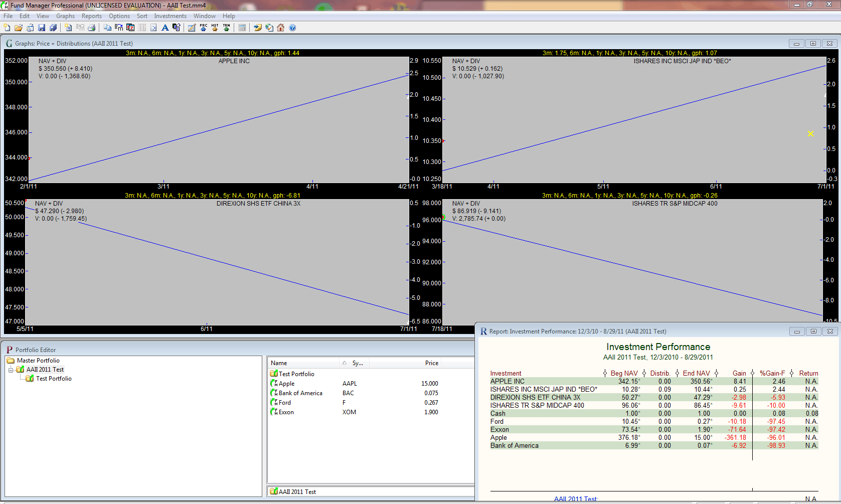Click the Save floppy disk icon

[x=42, y=28]
